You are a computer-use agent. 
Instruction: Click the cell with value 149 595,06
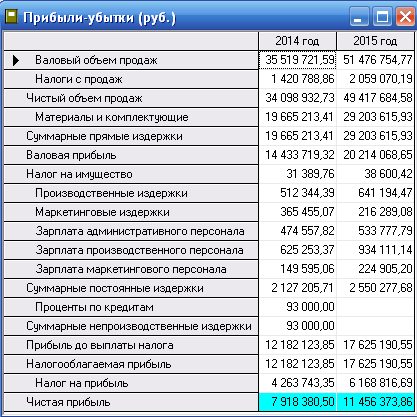pos(297,269)
